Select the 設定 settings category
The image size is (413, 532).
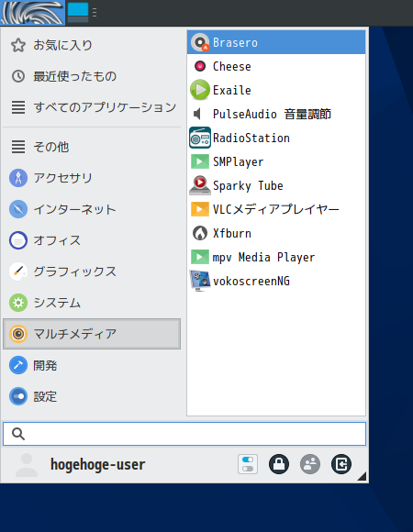point(92,396)
